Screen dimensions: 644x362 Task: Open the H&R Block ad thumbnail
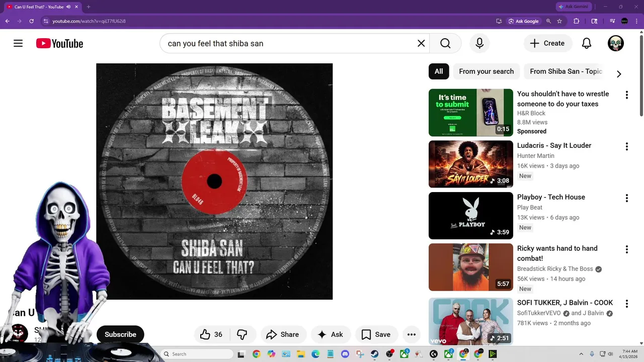coord(471,113)
